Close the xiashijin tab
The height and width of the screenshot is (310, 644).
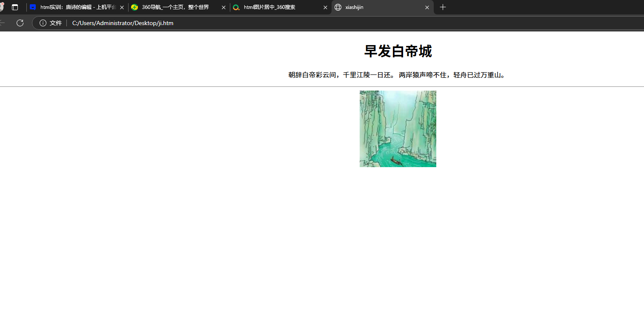pyautogui.click(x=427, y=7)
